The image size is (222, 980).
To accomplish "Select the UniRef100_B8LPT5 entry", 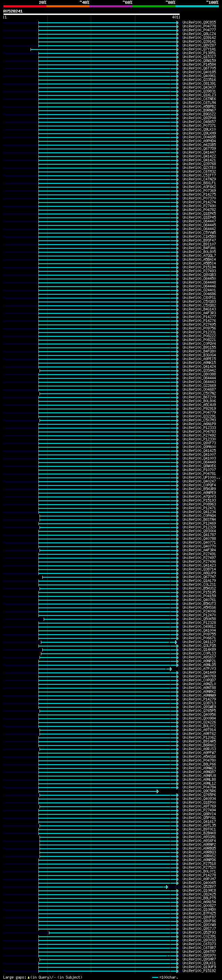I will (199, 898).
